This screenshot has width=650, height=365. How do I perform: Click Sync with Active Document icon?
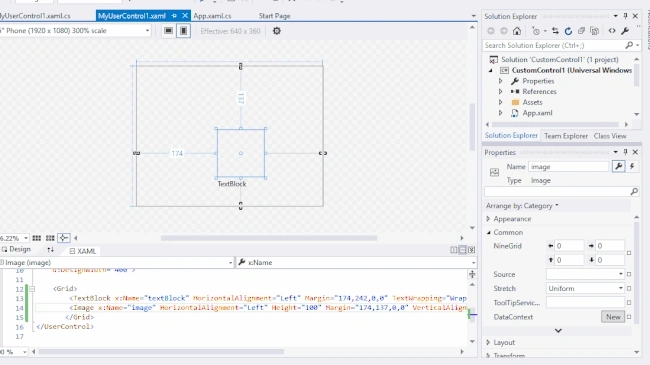[555, 31]
